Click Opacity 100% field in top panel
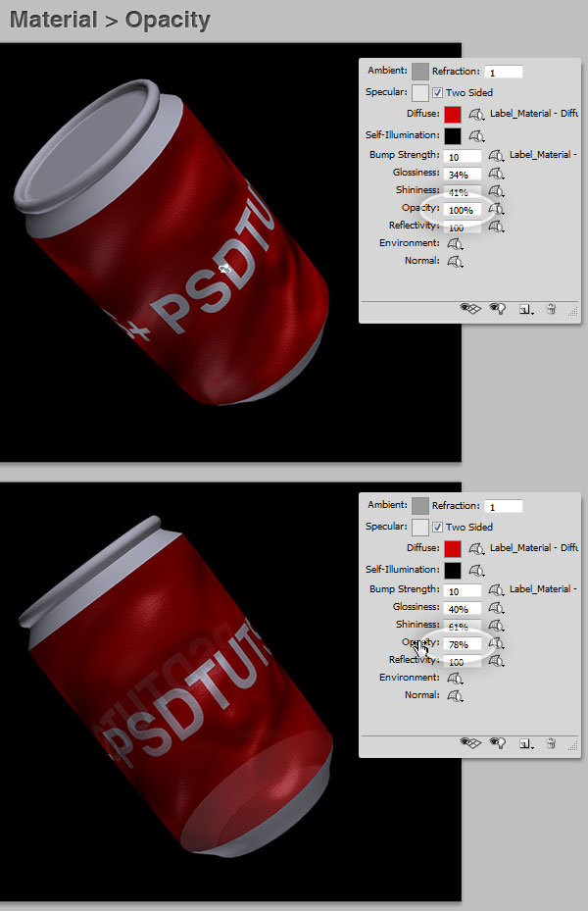Viewport: 588px width, 911px height. point(462,210)
